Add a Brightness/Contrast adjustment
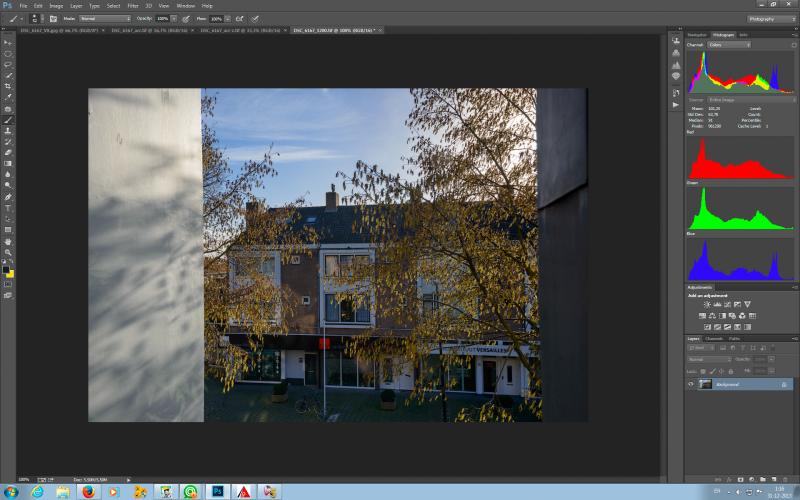This screenshot has width=800, height=500. tap(707, 305)
